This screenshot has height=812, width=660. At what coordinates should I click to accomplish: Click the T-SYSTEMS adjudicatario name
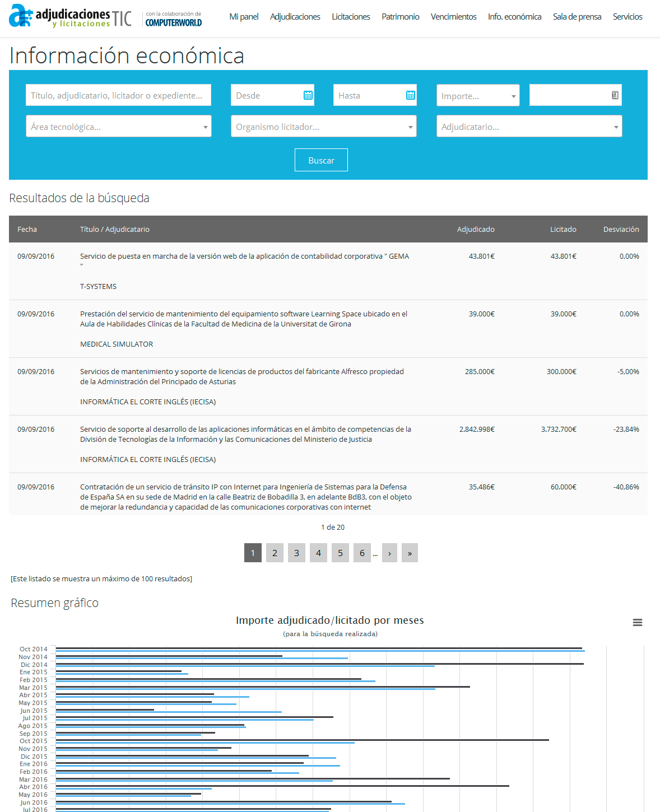99,286
